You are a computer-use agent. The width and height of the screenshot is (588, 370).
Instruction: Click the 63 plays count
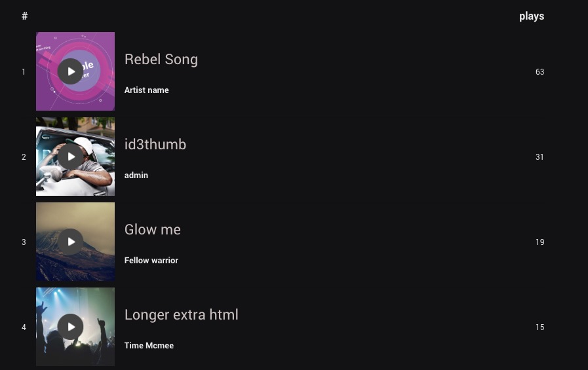coord(539,72)
